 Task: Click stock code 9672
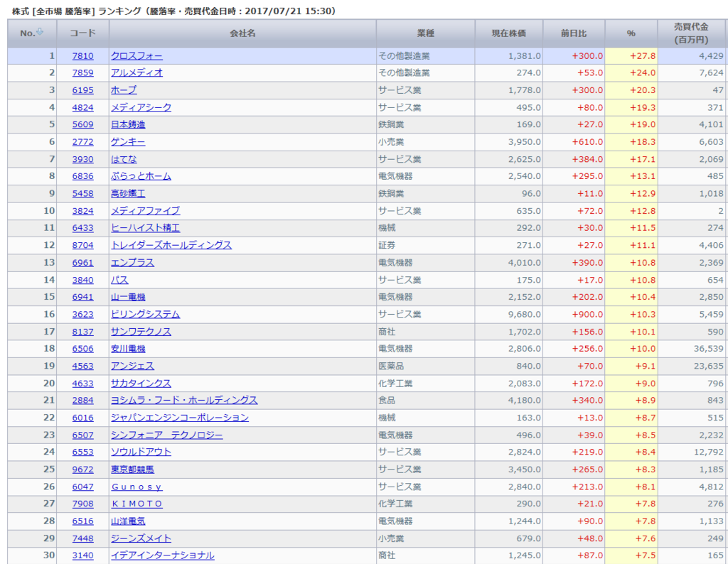(82, 470)
